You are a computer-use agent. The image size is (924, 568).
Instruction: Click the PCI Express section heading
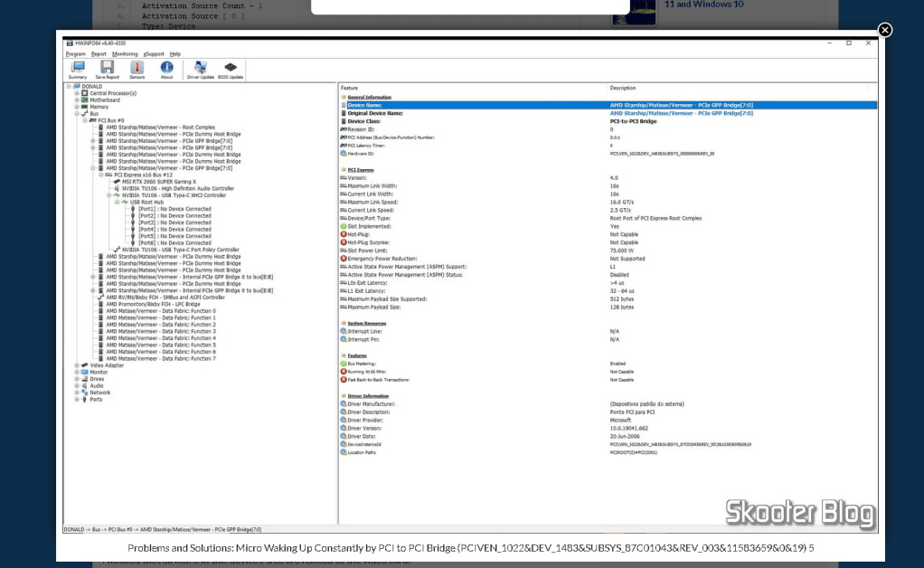point(361,170)
